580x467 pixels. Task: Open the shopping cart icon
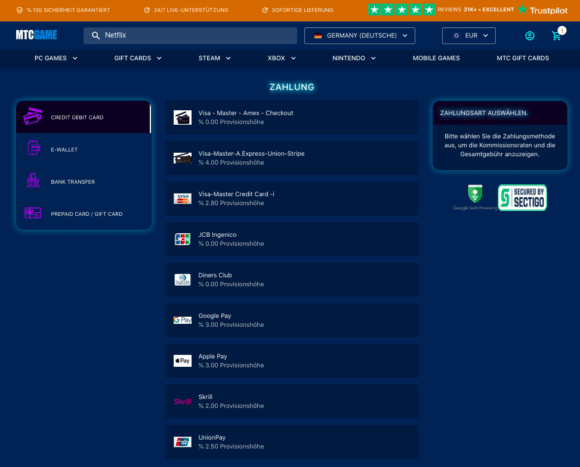(x=556, y=35)
